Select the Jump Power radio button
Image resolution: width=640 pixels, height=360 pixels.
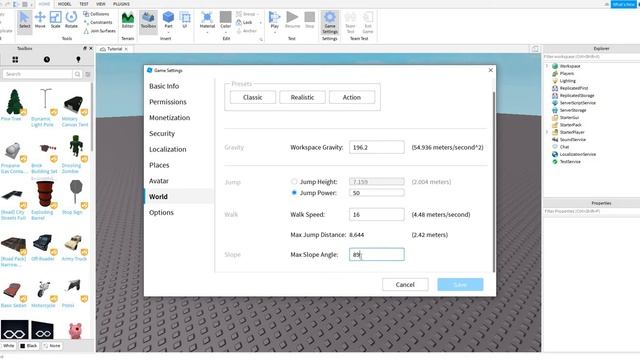pyautogui.click(x=294, y=193)
